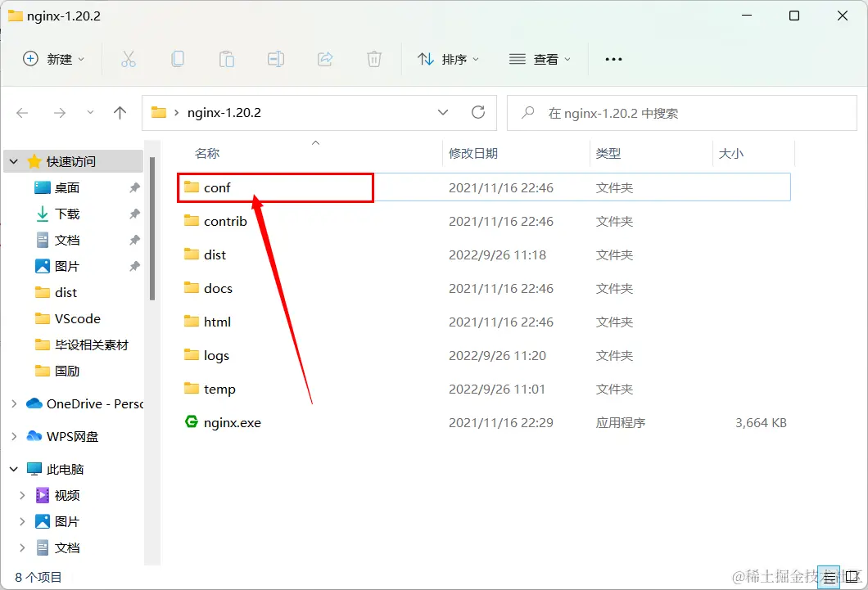
Task: Click the OneDrive cloud icon
Action: point(34,403)
